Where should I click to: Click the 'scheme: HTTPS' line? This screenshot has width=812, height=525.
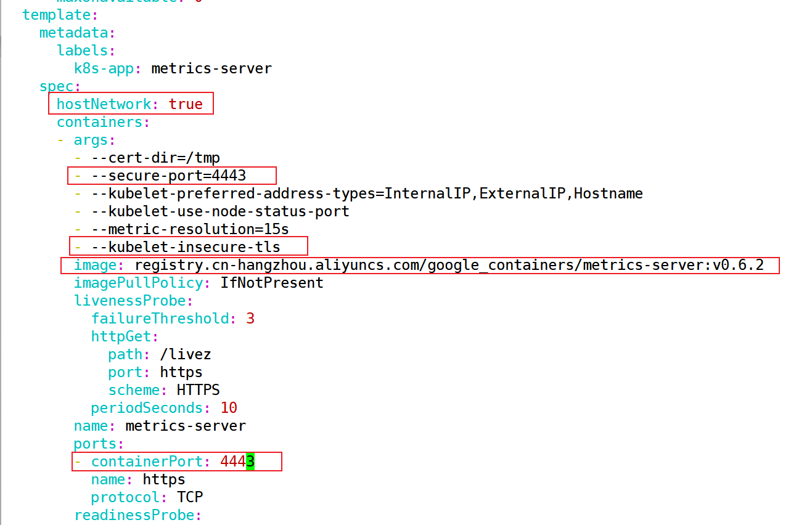click(164, 390)
